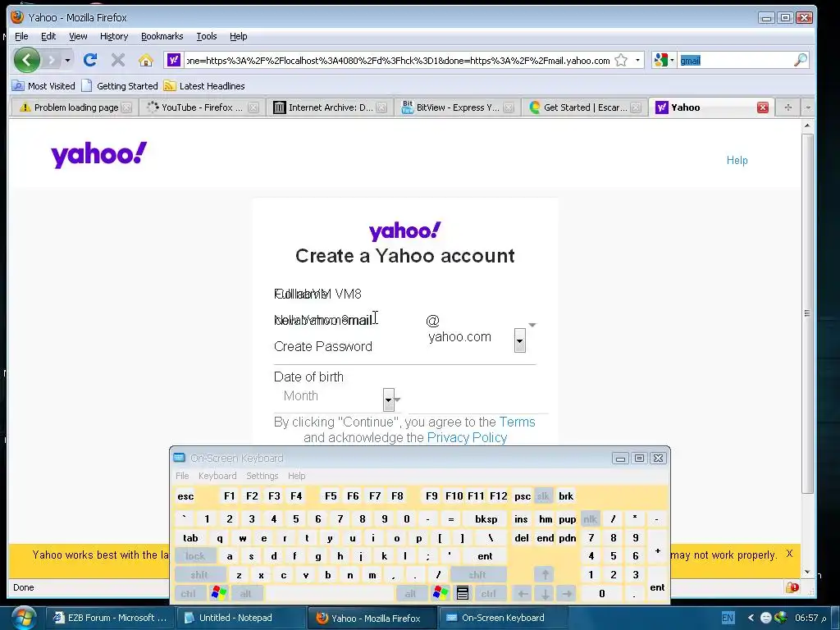The width and height of the screenshot is (840, 630).
Task: Toggle the left ctrl key on on-screen keyboard
Action: 188,593
